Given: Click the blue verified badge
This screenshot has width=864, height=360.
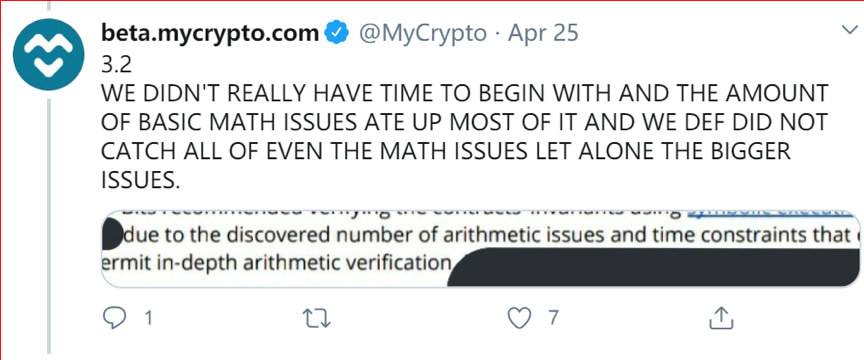Looking at the screenshot, I should click(x=337, y=34).
